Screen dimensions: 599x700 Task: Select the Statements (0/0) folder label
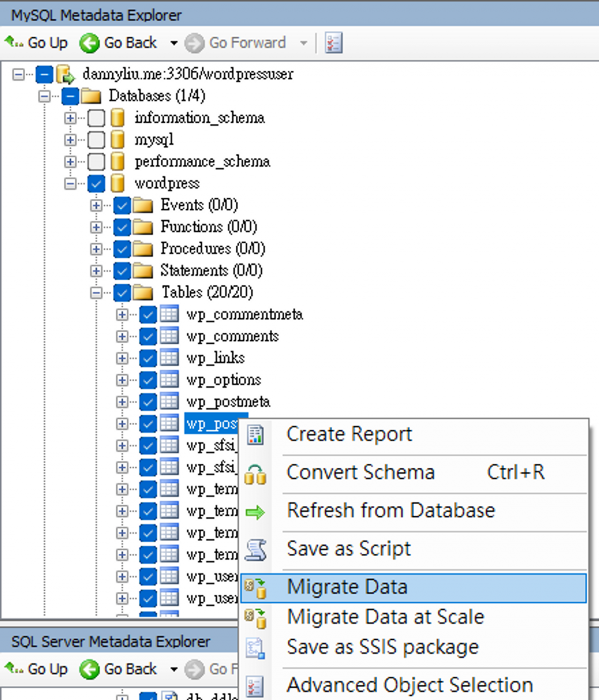(212, 271)
